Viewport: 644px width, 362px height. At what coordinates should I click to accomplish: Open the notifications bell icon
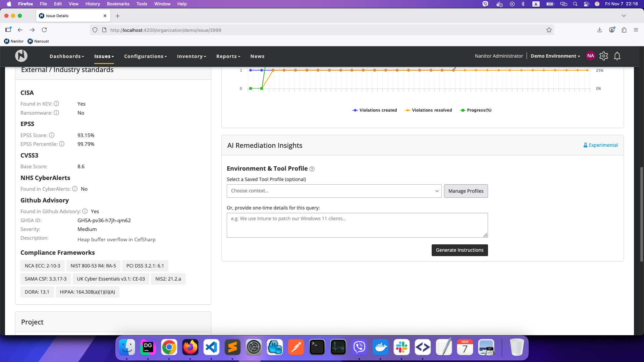pos(617,56)
